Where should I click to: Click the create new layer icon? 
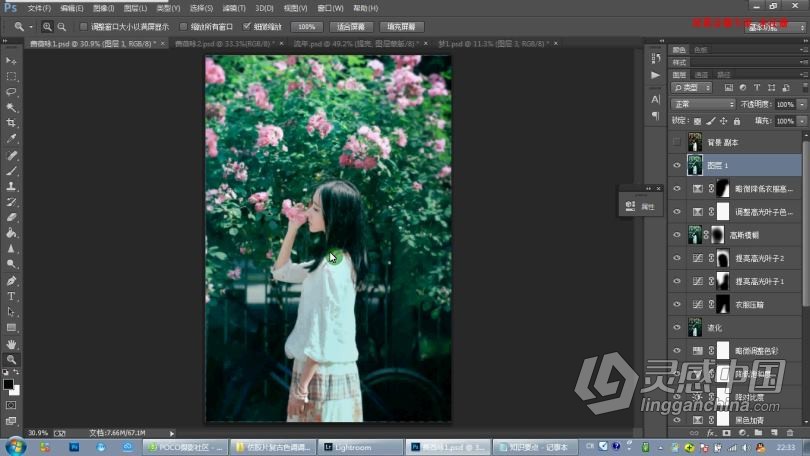point(774,433)
